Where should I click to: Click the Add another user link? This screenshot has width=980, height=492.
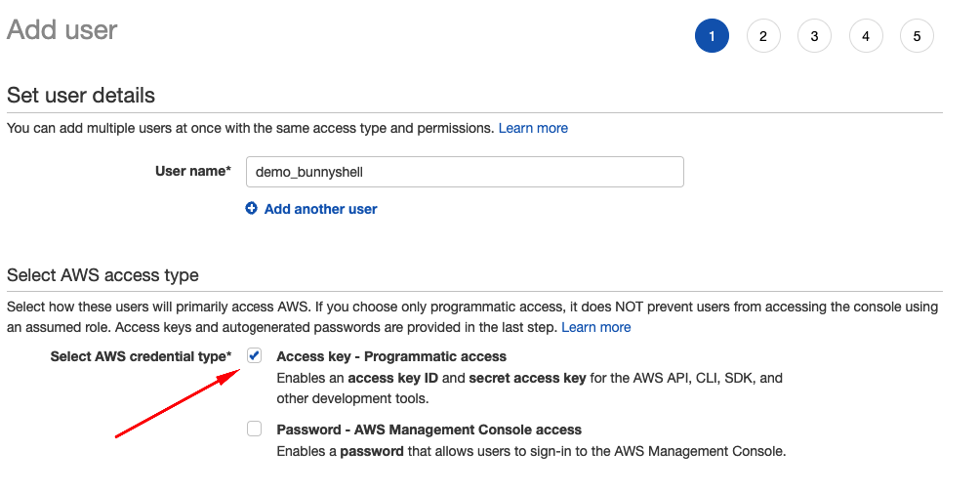point(320,209)
